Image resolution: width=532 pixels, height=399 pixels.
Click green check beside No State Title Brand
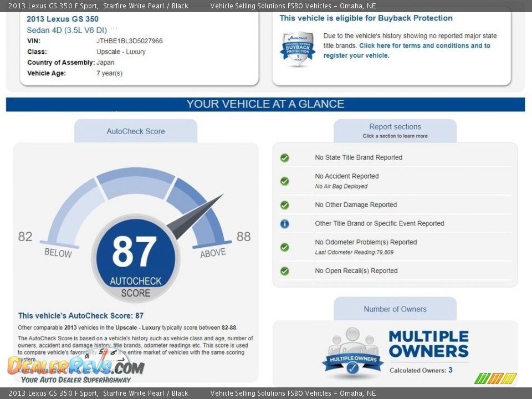pyautogui.click(x=285, y=158)
